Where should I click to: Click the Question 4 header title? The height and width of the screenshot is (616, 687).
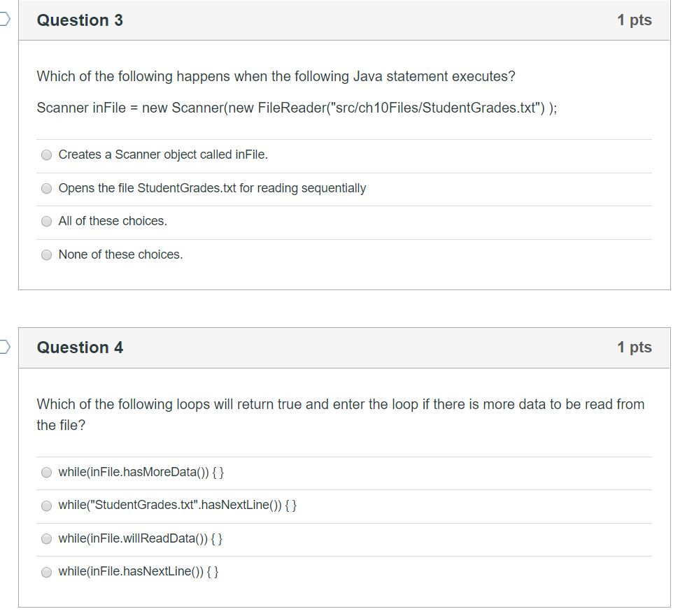pos(80,348)
